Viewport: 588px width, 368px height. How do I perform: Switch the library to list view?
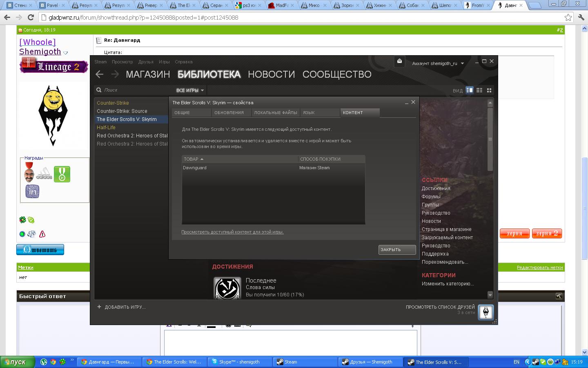point(479,90)
